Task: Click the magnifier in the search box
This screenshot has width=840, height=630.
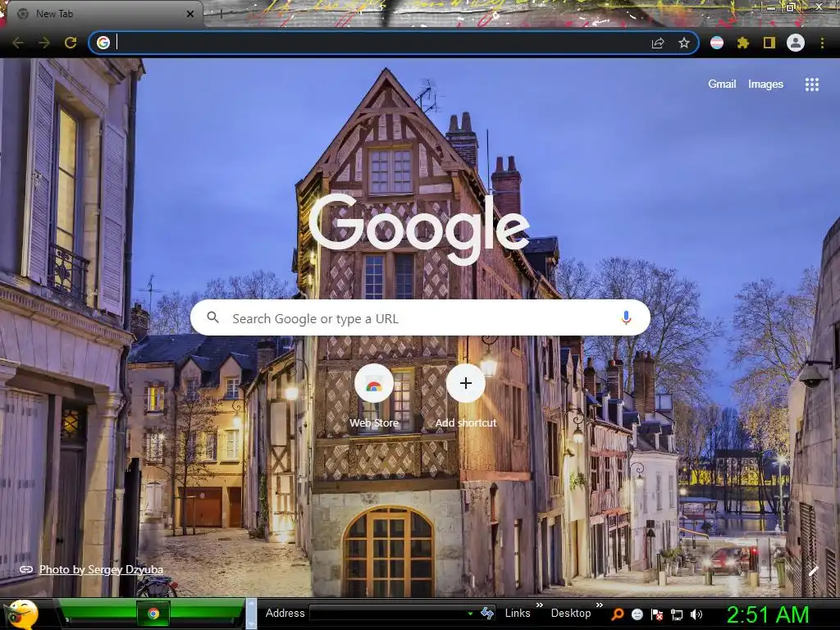Action: 212,317
